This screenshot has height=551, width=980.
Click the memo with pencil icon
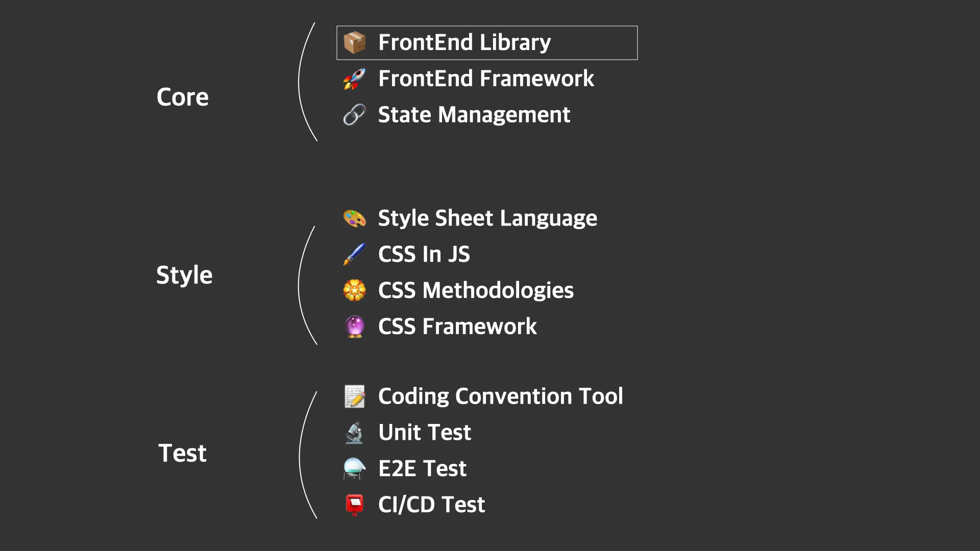[354, 396]
